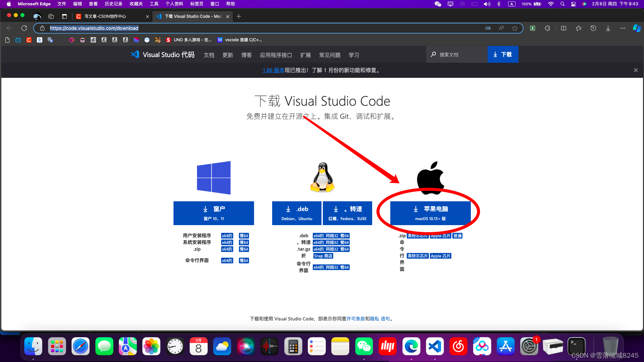Click the split screen icon in Edge toolbar
This screenshot has width=644, height=362.
pos(563,28)
